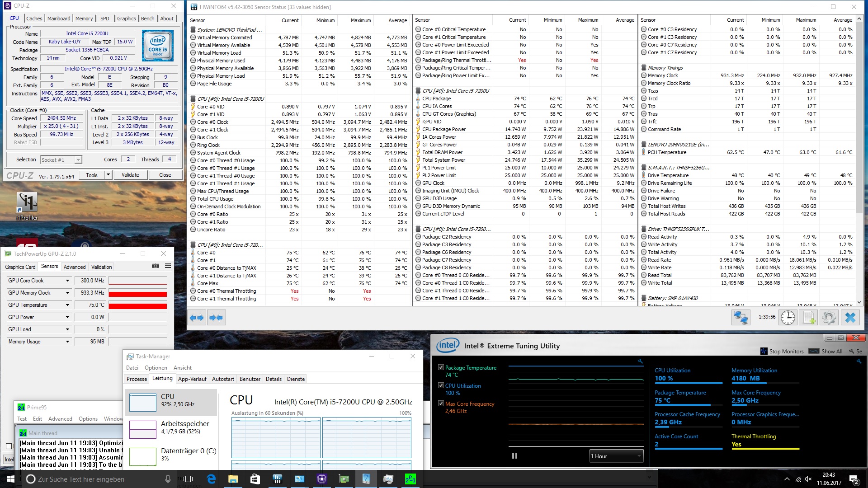Screen dimensions: 868x488
Task: Click GPU-Z green card taskbar icon
Action: click(344, 479)
